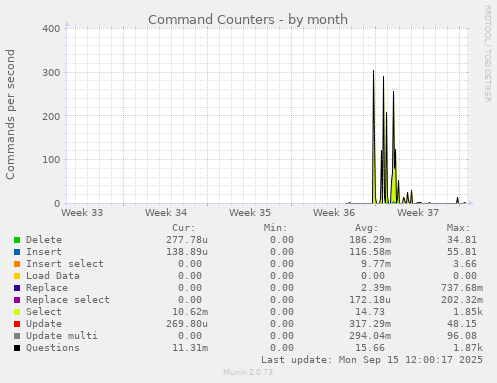This screenshot has width=497, height=383.
Task: Click Questions average value 15.66
Action: pos(370,348)
